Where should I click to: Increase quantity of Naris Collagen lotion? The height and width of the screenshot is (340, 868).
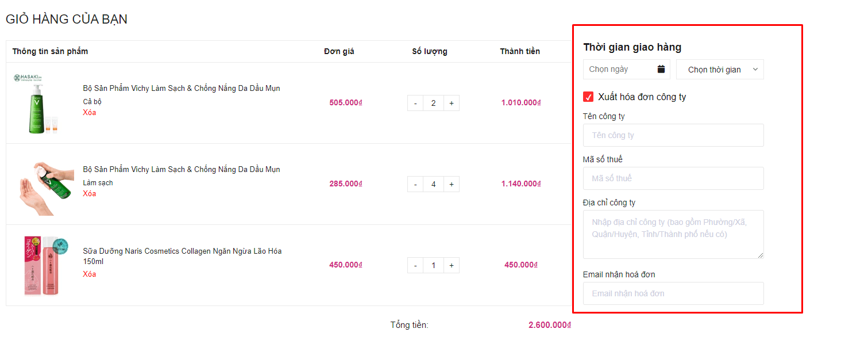click(452, 265)
